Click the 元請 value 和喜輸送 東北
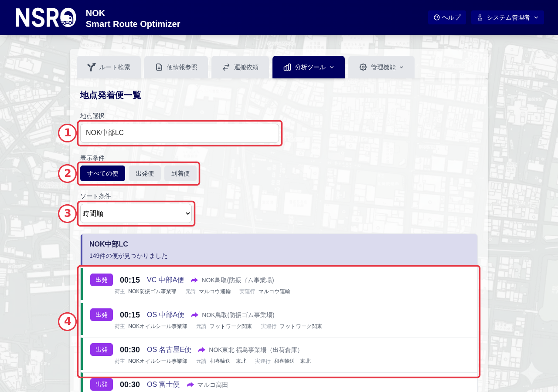 (228, 361)
